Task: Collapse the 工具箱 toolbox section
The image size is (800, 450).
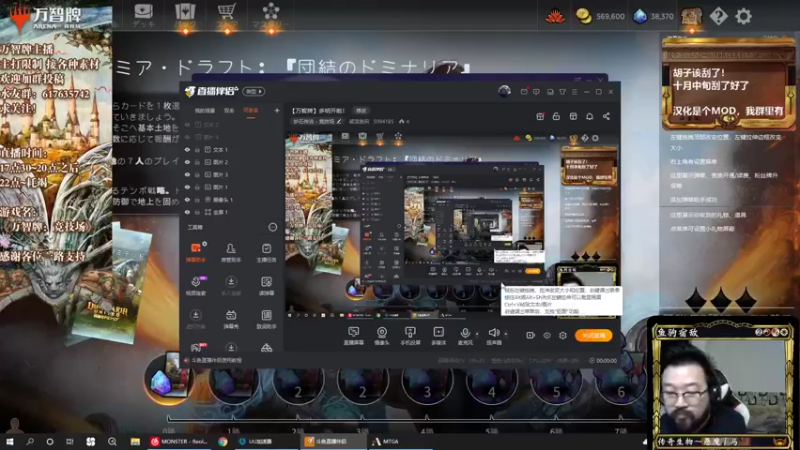Action: click(x=272, y=227)
